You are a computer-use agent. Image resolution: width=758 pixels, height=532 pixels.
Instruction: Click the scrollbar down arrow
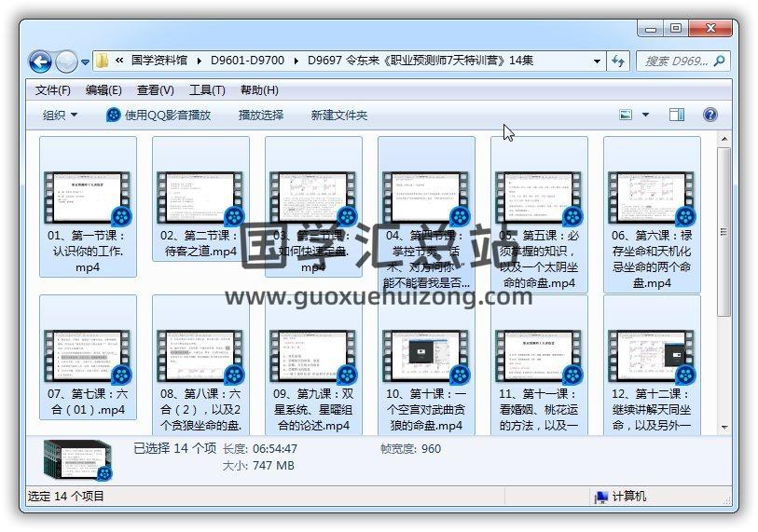[x=724, y=427]
